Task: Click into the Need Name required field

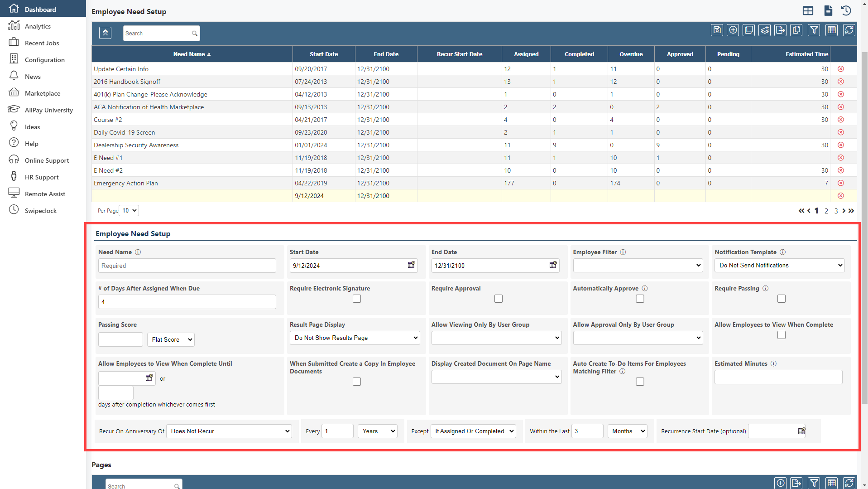Action: coord(187,266)
